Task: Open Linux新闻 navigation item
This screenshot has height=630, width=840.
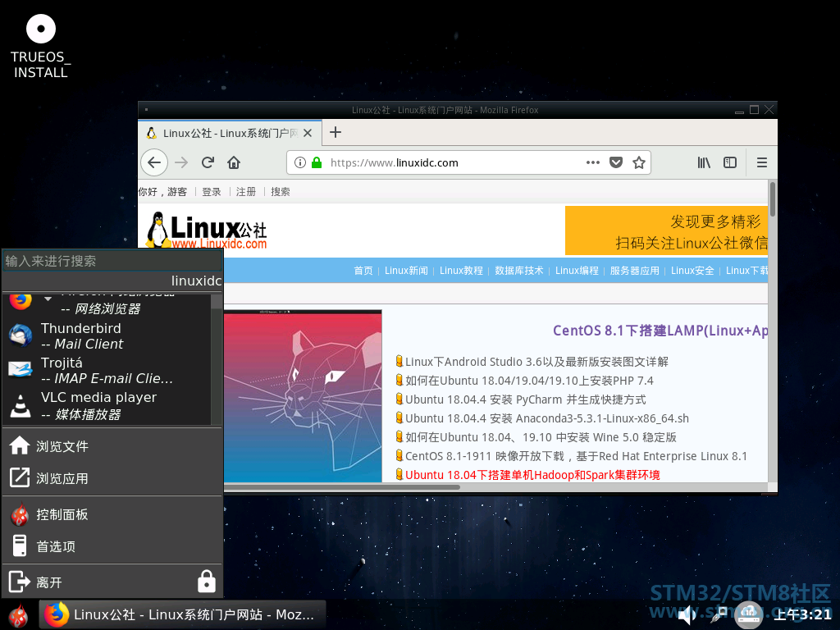Action: point(406,271)
